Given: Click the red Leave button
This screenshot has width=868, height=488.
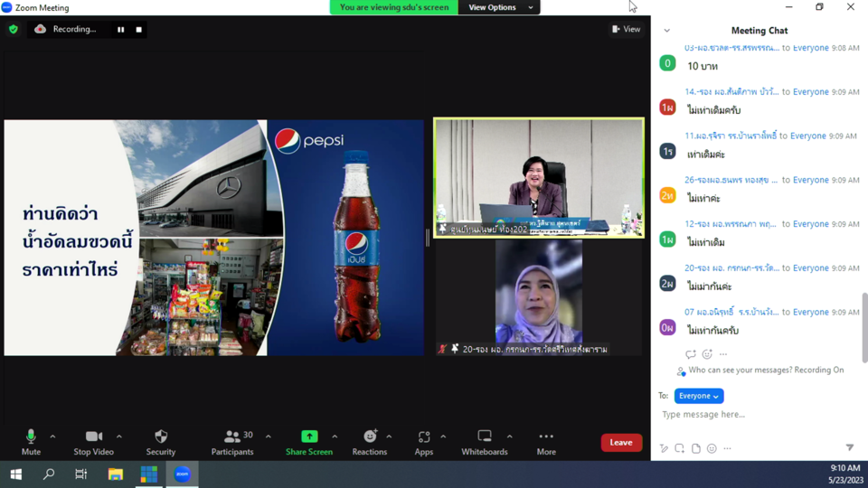Looking at the screenshot, I should [x=621, y=442].
